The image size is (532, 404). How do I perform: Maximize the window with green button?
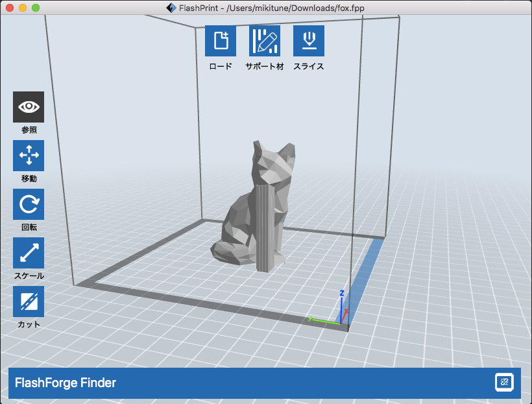click(36, 8)
